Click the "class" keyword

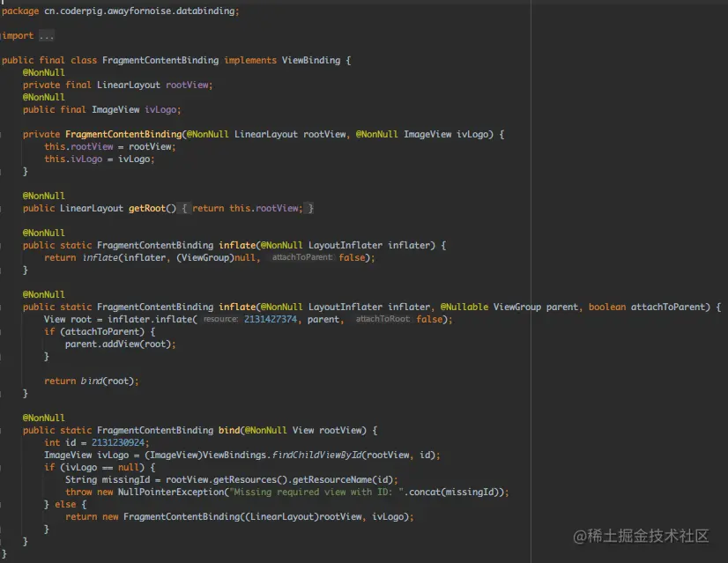(x=84, y=60)
